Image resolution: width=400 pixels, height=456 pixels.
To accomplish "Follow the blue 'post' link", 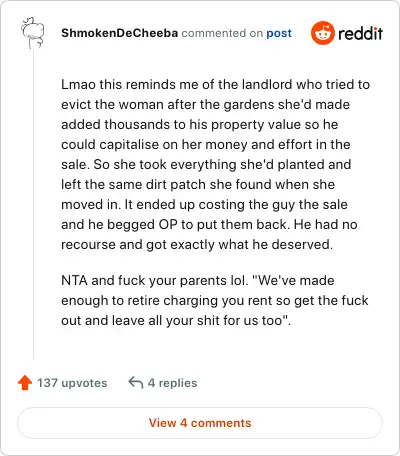I will coord(279,33).
